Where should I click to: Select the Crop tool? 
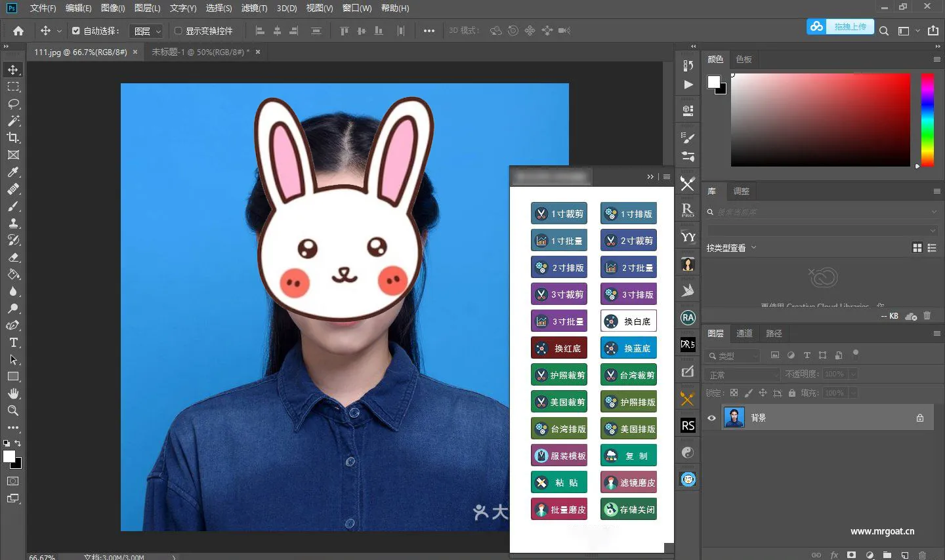coord(13,138)
